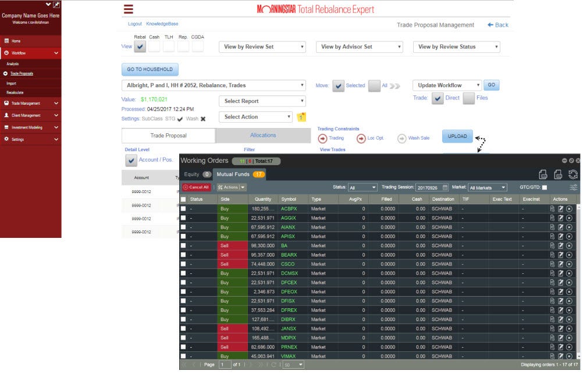Open the yellow note icon beside Select Action

[x=301, y=117]
